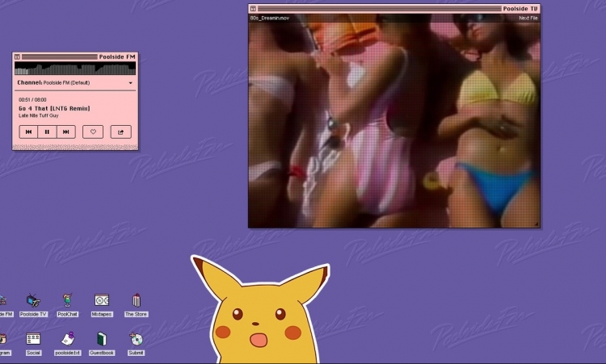Click the audio visualizer in Poolside FM
Image resolution: width=606 pixels, height=364 pixels.
click(x=75, y=69)
